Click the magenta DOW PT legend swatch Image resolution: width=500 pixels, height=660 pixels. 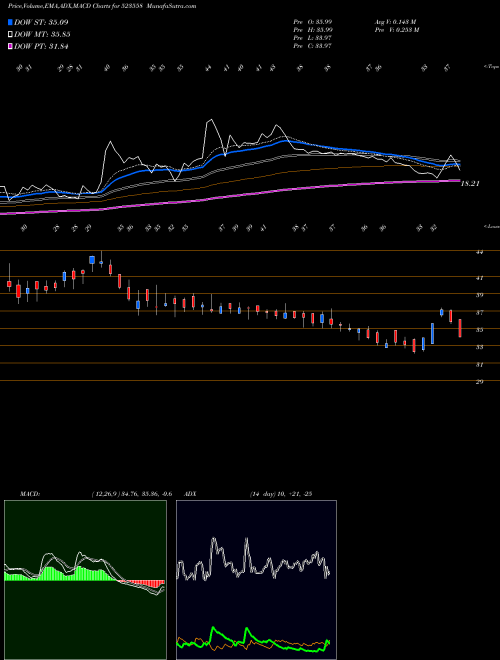coord(10,47)
